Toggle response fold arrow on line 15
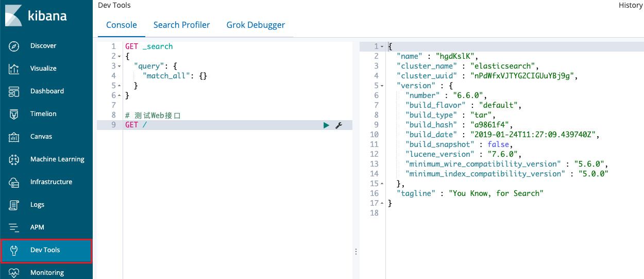This screenshot has width=644, height=279. click(x=382, y=184)
